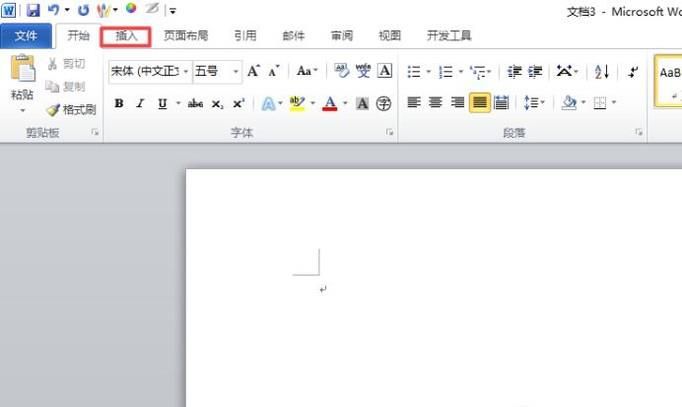Toggle Show/Hide paragraph marks

(x=633, y=71)
